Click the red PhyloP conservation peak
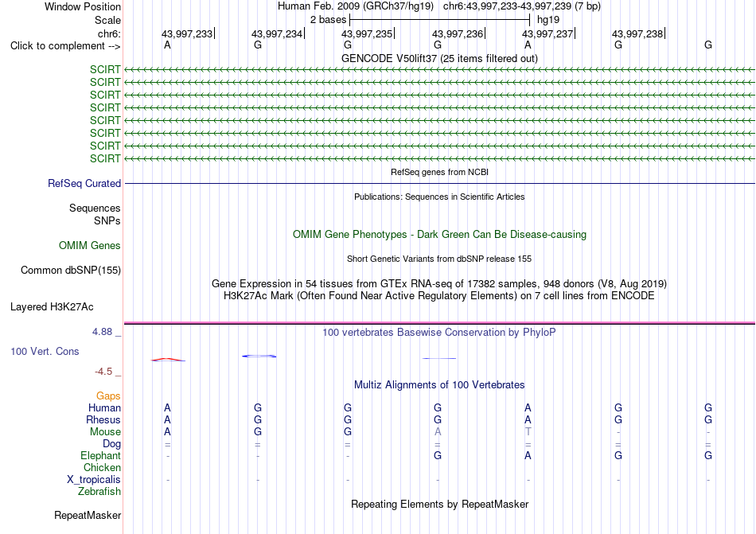The width and height of the screenshot is (756, 534). [167, 359]
